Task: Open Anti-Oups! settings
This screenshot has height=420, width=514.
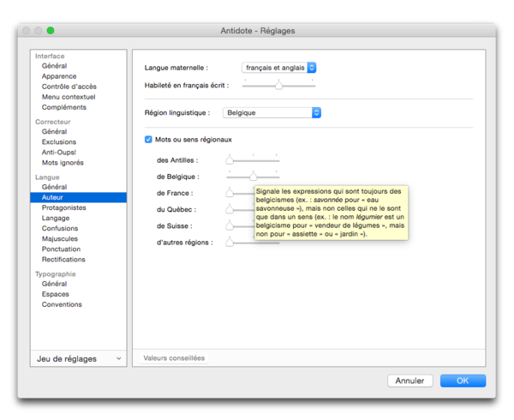Action: pyautogui.click(x=59, y=153)
